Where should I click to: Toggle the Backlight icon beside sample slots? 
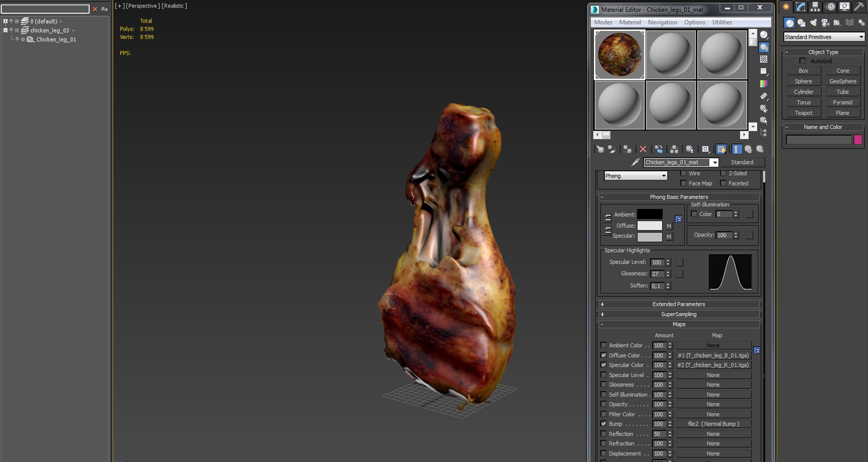point(764,47)
